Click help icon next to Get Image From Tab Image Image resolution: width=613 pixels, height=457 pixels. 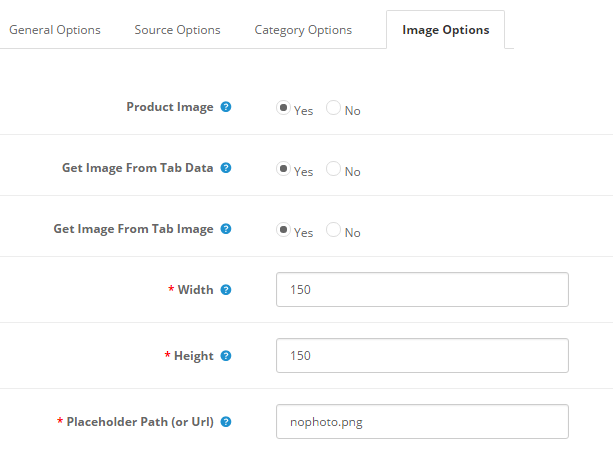click(x=226, y=229)
